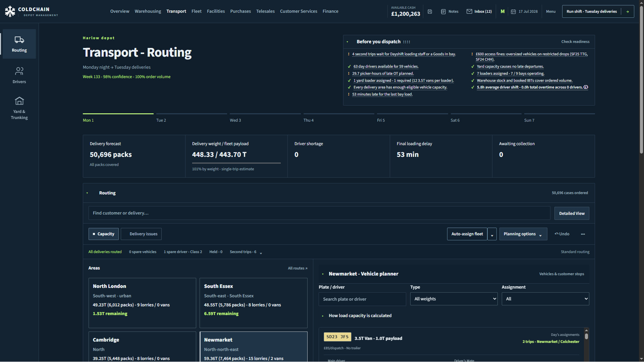Open the Inbox envelope icon
Viewport: 644px width, 362px height.
tap(469, 11)
